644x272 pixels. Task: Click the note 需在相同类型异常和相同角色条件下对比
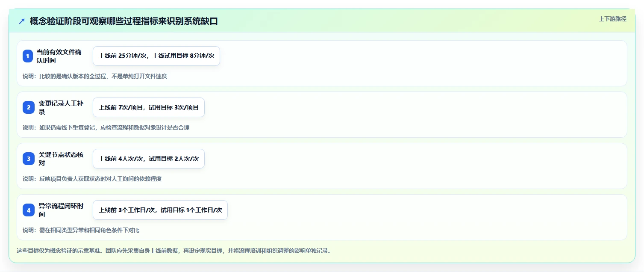click(81, 230)
